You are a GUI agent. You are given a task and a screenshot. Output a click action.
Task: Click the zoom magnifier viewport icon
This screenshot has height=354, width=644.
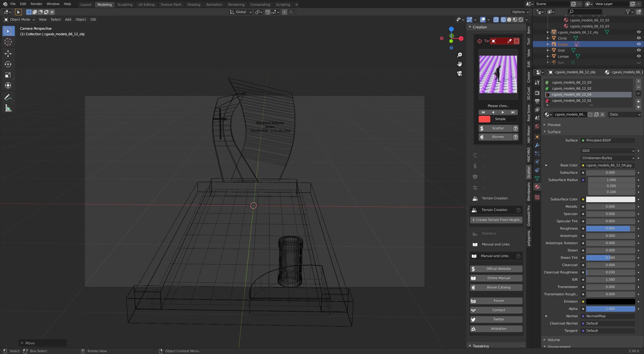460,55
